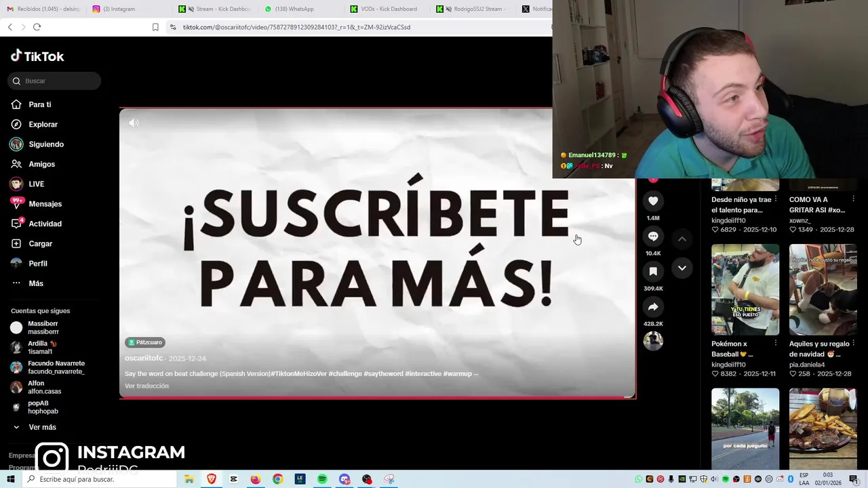
Task: Open popAB followed account
Action: click(34, 407)
